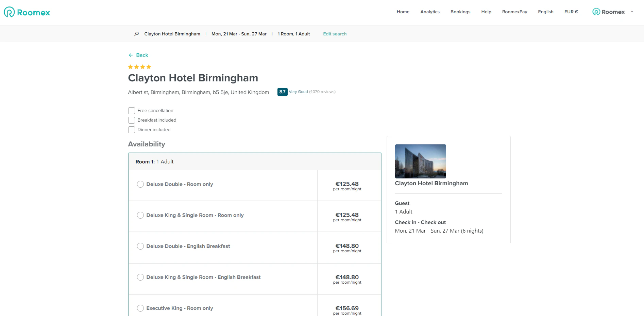Click the search magnifier icon
This screenshot has width=644, height=316.
click(136, 34)
